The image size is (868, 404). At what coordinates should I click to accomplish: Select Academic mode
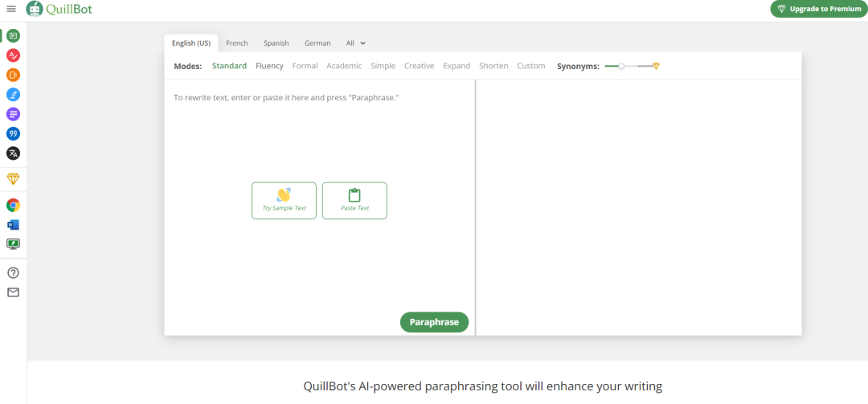(x=344, y=66)
